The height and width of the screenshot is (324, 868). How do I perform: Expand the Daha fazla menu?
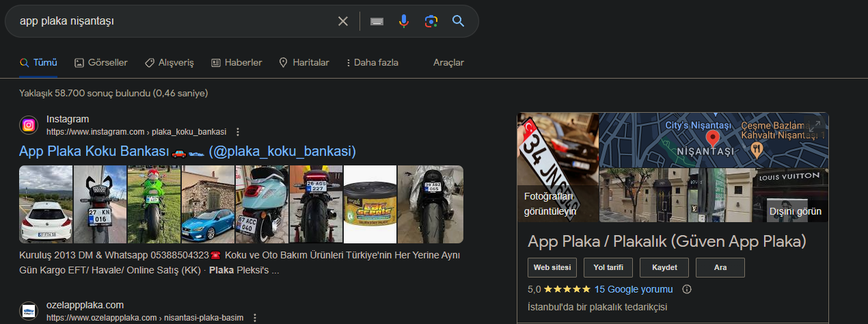(372, 62)
